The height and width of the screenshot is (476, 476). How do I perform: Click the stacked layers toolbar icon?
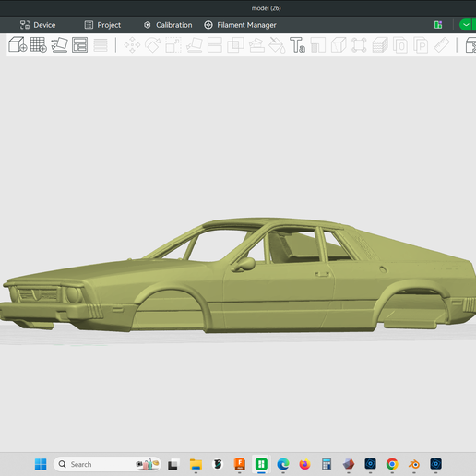coord(380,45)
